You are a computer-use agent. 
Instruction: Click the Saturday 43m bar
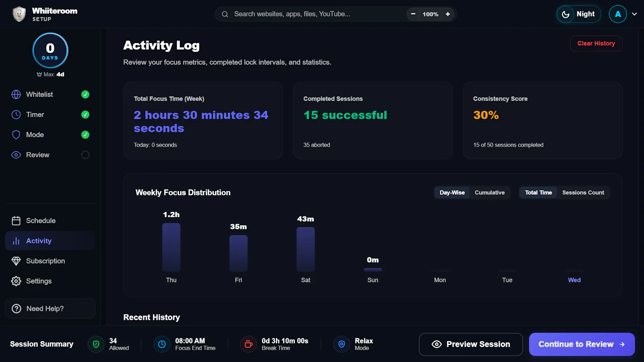(306, 249)
